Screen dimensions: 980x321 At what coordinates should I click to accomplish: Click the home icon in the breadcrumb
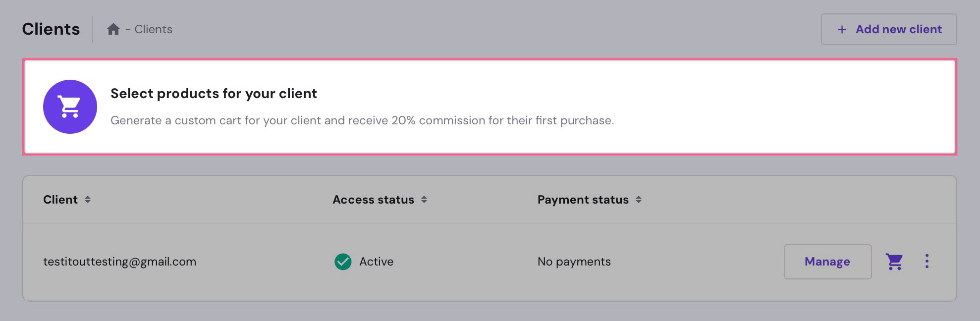[x=113, y=29]
